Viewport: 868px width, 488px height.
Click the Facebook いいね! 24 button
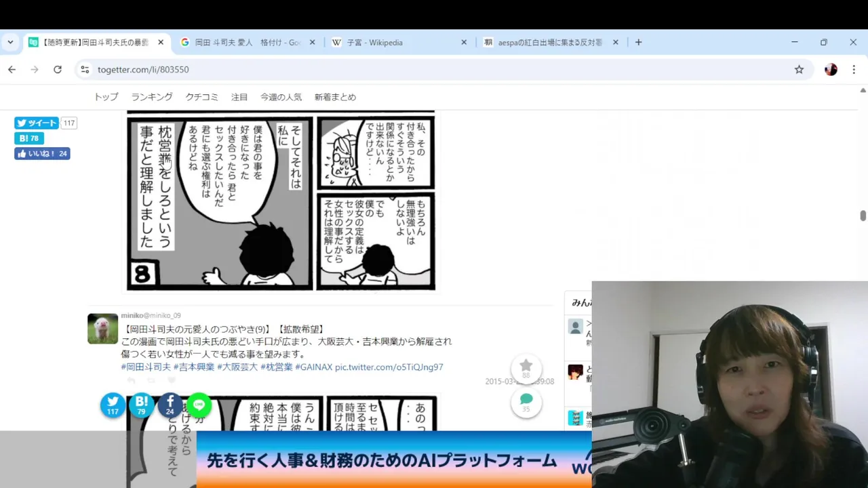[42, 154]
